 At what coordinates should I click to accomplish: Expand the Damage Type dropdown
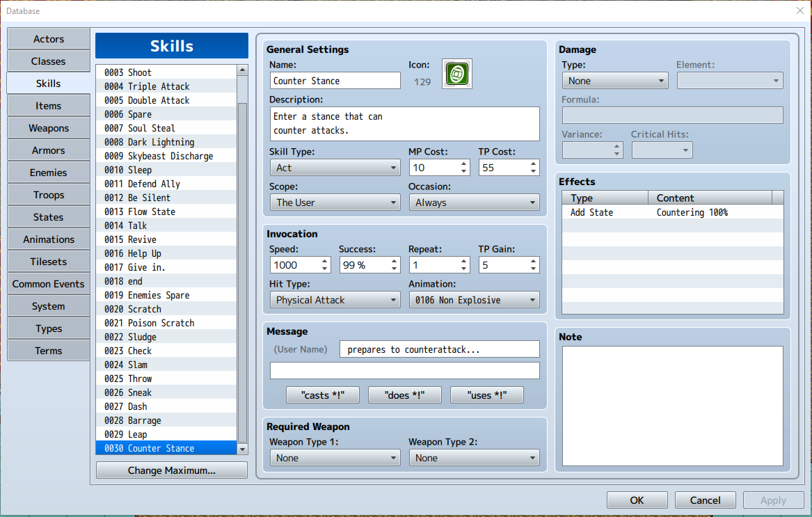tap(615, 81)
